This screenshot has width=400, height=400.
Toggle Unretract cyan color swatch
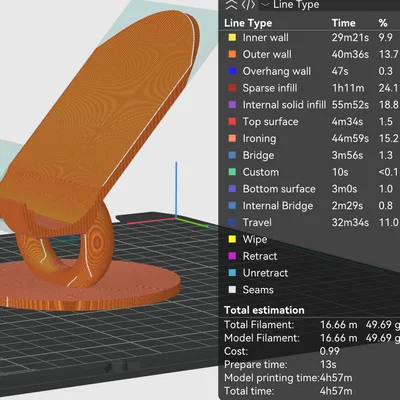pyautogui.click(x=232, y=273)
